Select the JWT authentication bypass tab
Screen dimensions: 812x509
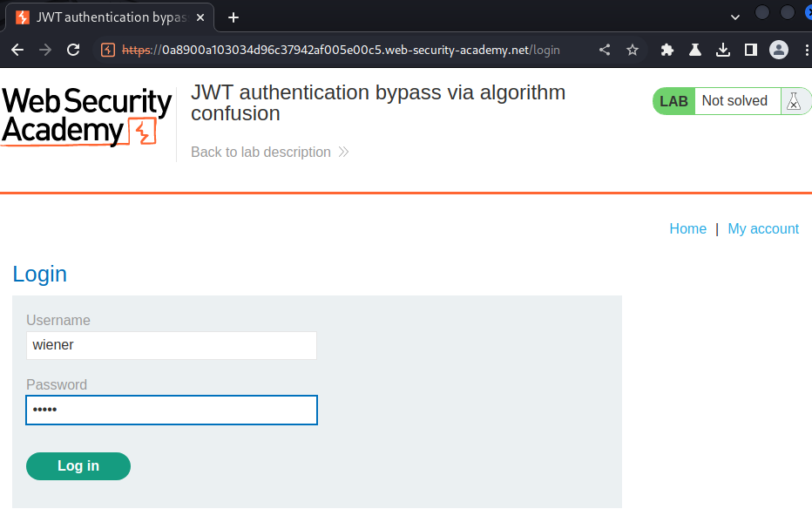(110, 17)
